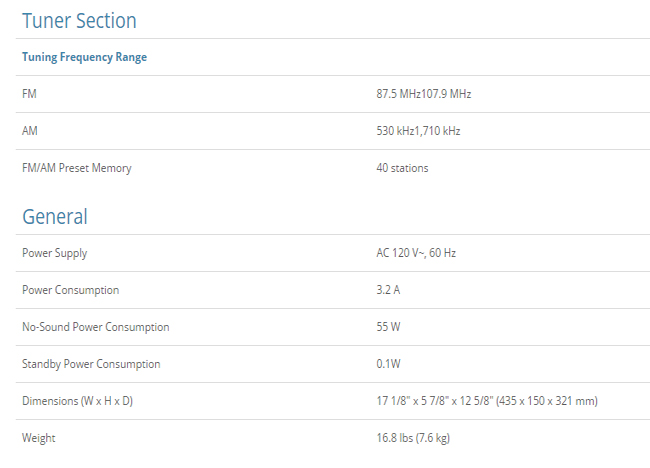Click the 40 stations value
650x468 pixels.
tap(402, 168)
